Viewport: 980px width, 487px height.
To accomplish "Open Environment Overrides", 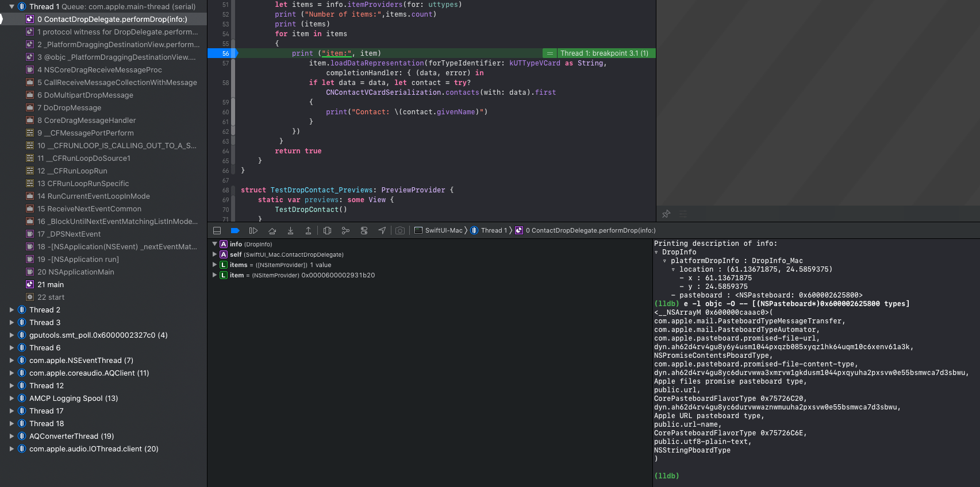I will [364, 230].
